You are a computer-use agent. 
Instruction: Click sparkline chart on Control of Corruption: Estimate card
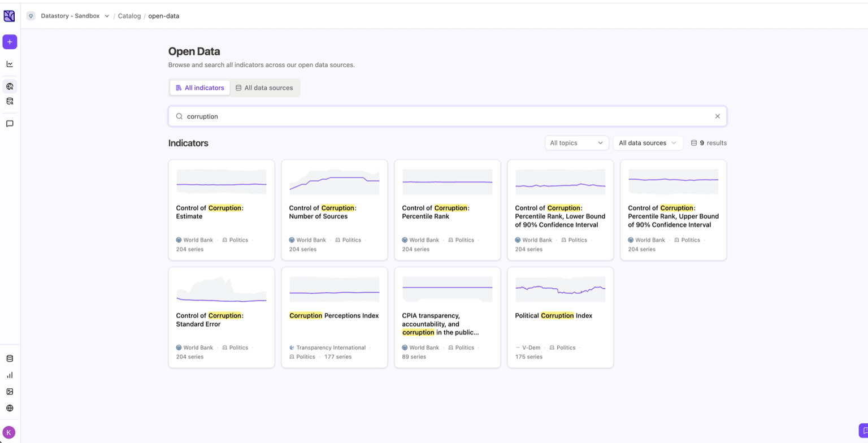(222, 182)
